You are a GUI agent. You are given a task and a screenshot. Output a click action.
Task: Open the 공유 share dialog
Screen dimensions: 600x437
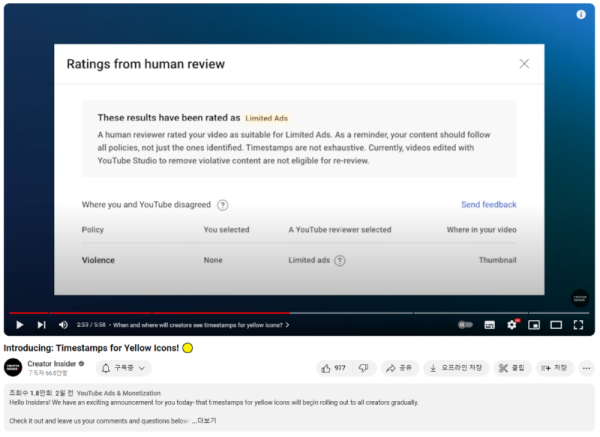tap(399, 368)
